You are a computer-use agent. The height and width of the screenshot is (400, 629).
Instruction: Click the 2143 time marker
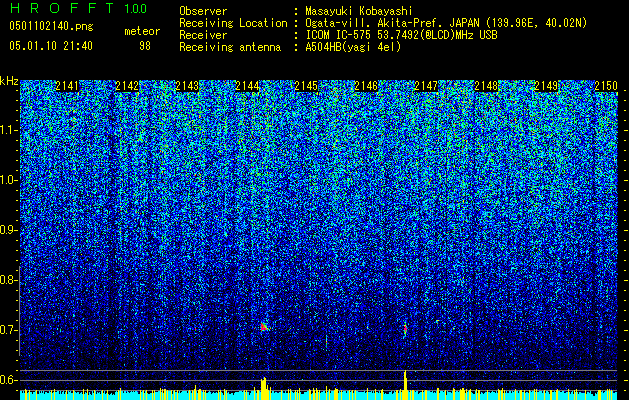187,86
